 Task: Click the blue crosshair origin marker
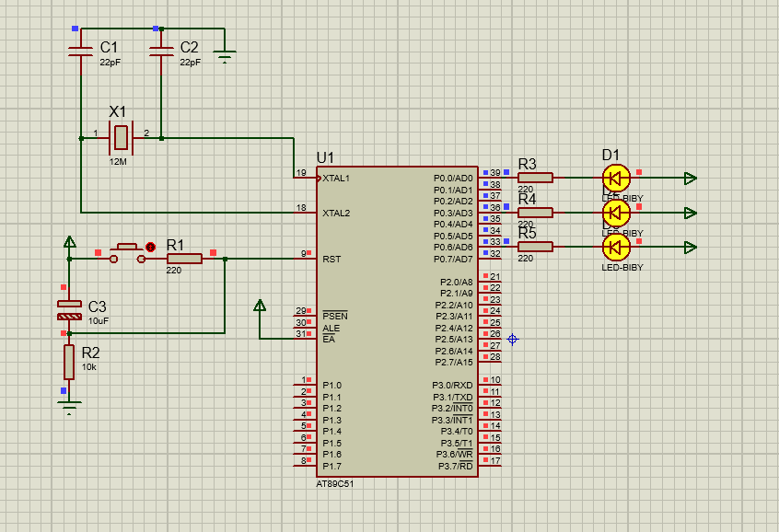pos(513,340)
